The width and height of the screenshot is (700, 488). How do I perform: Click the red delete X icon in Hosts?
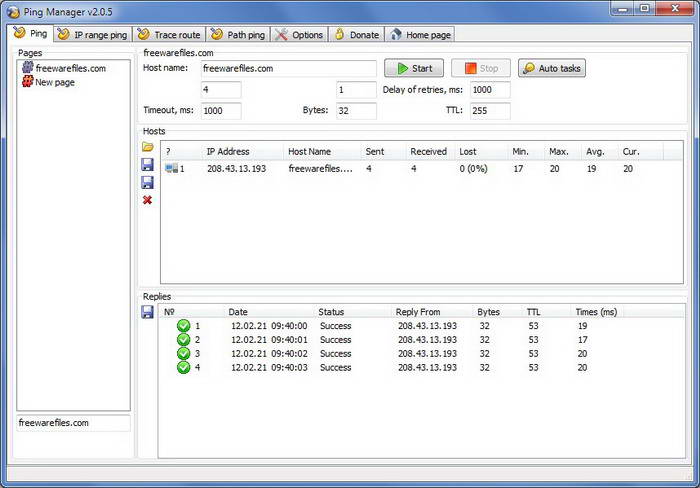147,200
